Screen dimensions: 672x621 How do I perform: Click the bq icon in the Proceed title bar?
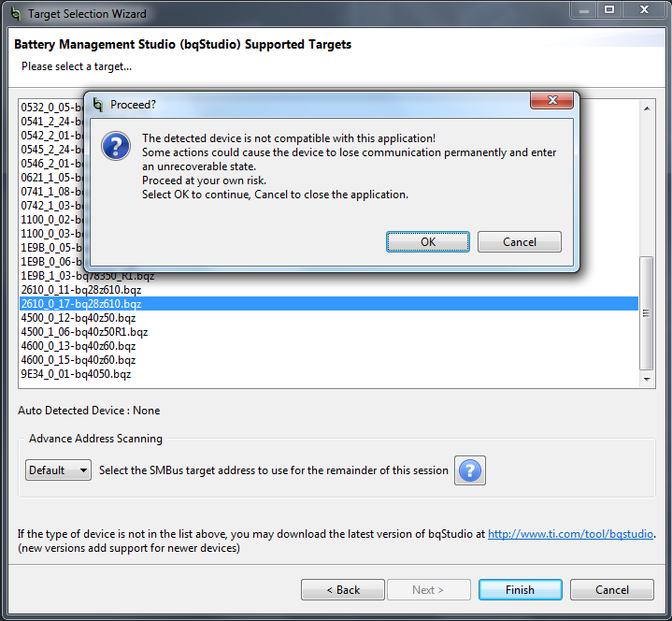pyautogui.click(x=98, y=104)
